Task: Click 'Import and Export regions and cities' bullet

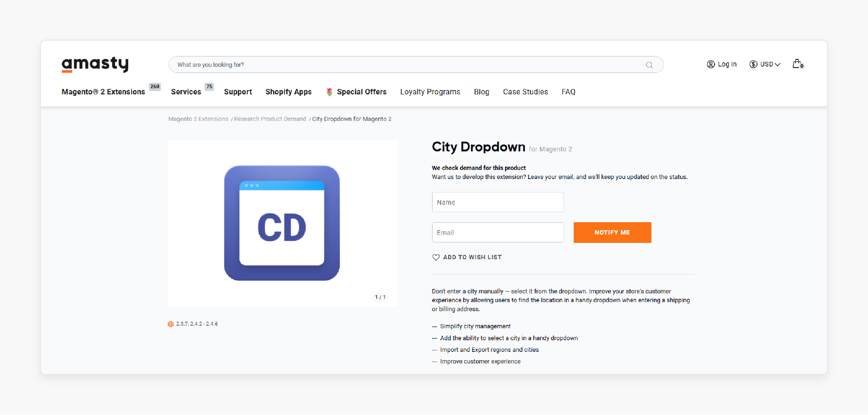Action: [x=489, y=350]
